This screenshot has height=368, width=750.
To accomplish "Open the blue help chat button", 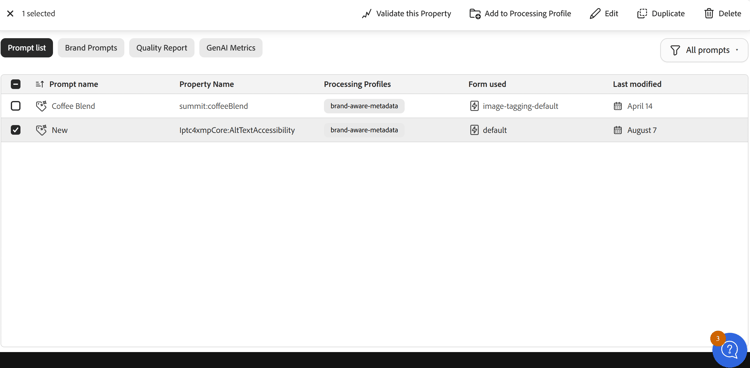I will coord(730,350).
